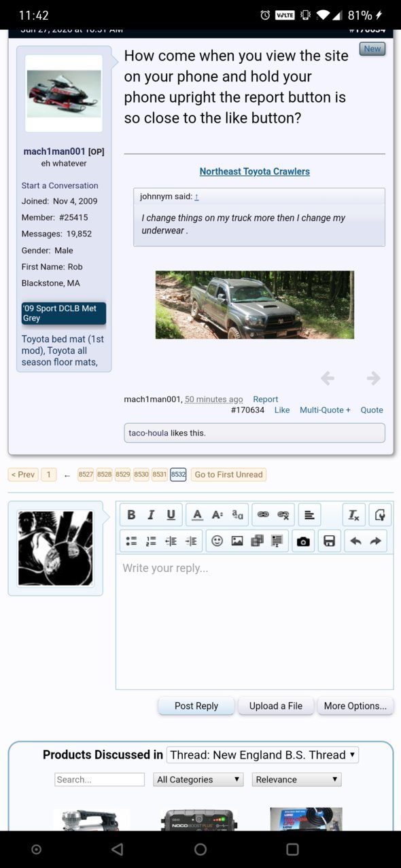Open the All Categories dropdown
The image size is (401, 868).
tap(198, 780)
